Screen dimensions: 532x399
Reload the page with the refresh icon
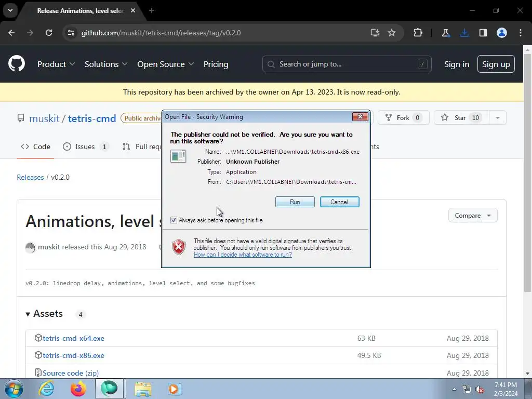pyautogui.click(x=49, y=33)
